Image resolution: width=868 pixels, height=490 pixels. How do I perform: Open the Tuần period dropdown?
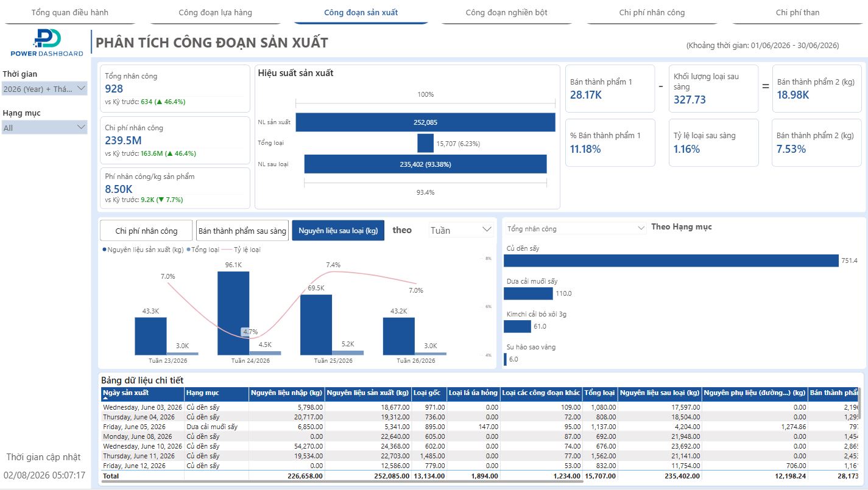pos(460,230)
